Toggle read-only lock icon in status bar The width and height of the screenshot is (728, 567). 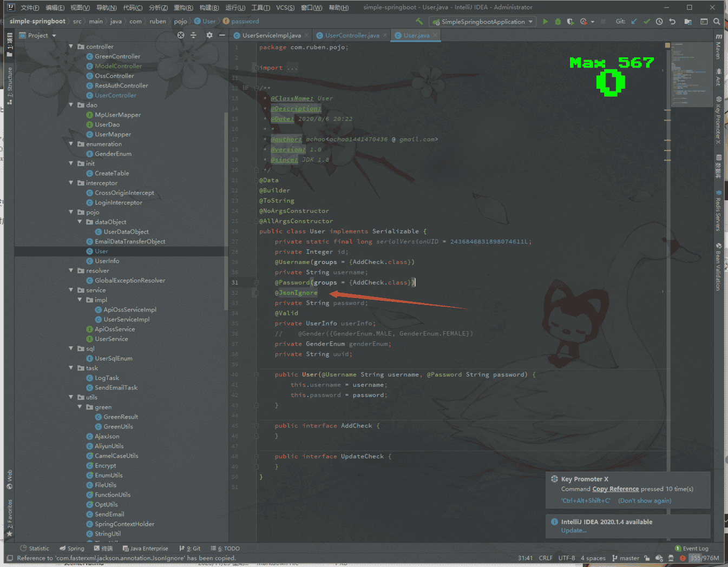646,558
